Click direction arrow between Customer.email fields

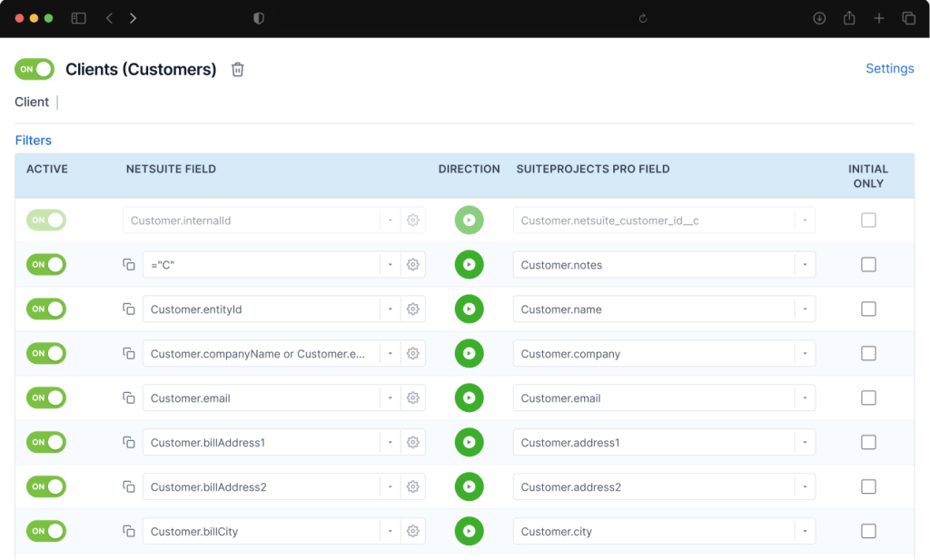[x=470, y=398]
